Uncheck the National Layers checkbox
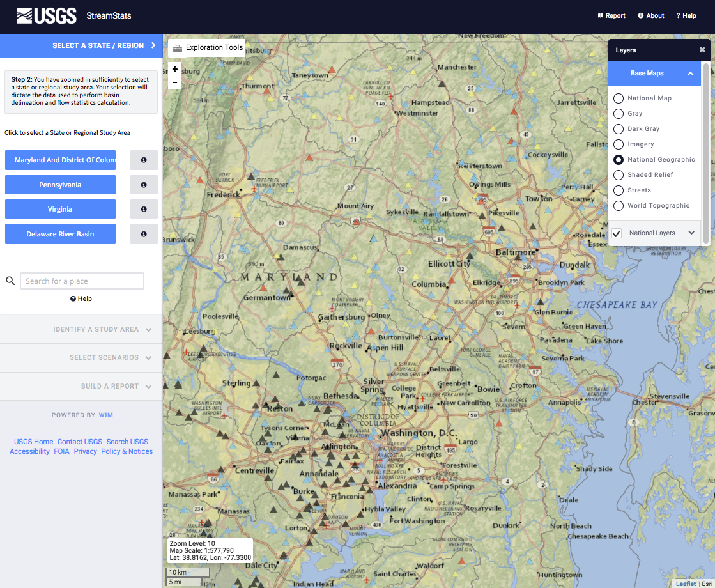 (x=617, y=233)
